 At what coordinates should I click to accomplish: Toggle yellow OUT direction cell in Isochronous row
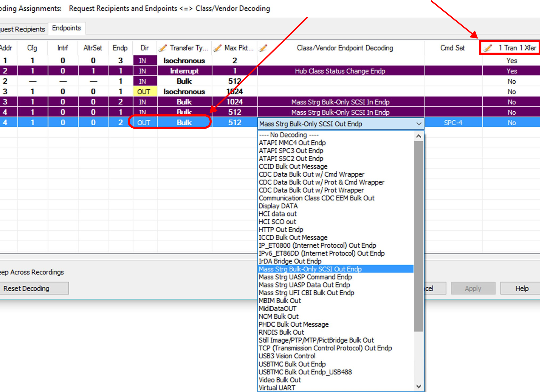(x=145, y=92)
